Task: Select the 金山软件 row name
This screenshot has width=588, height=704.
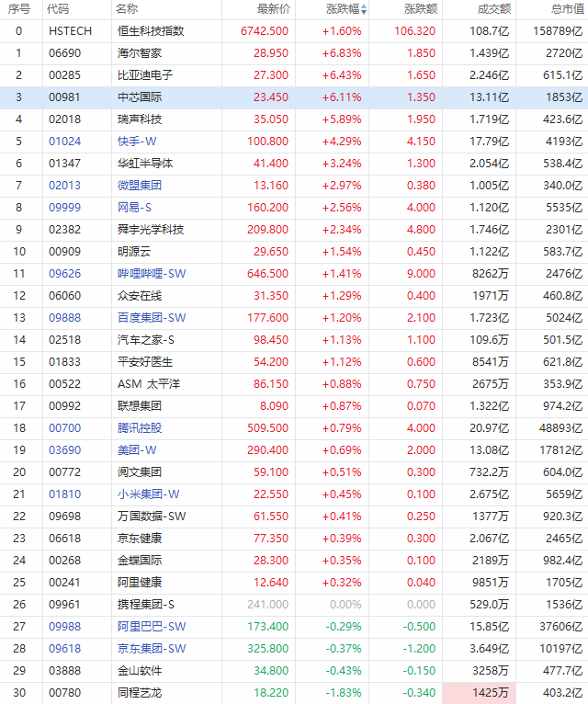Action: 140,670
